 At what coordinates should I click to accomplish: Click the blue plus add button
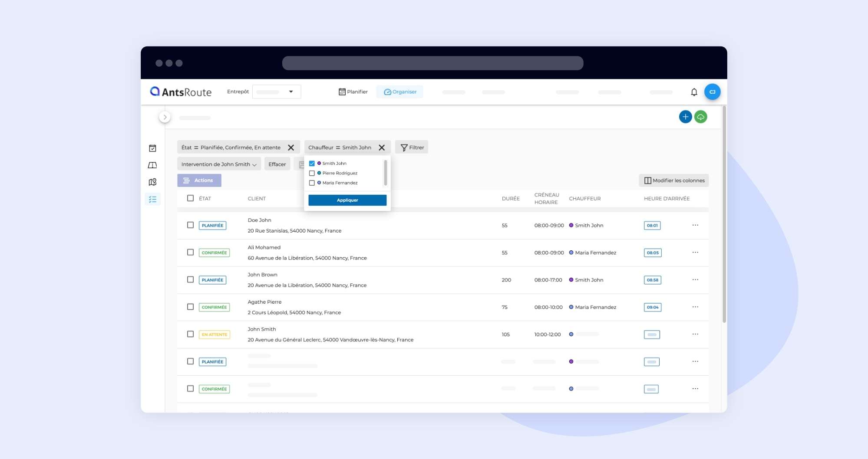pyautogui.click(x=685, y=117)
